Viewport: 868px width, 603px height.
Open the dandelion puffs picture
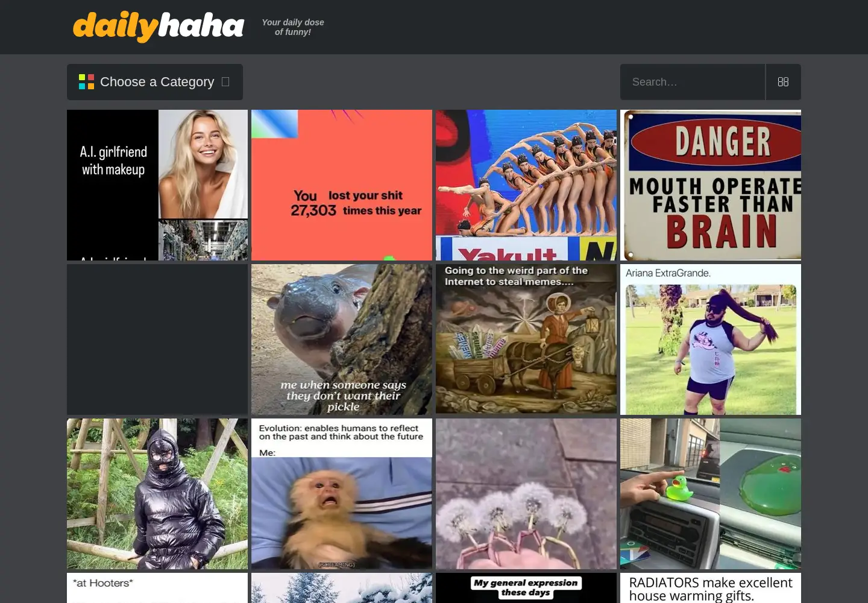pyautogui.click(x=526, y=494)
